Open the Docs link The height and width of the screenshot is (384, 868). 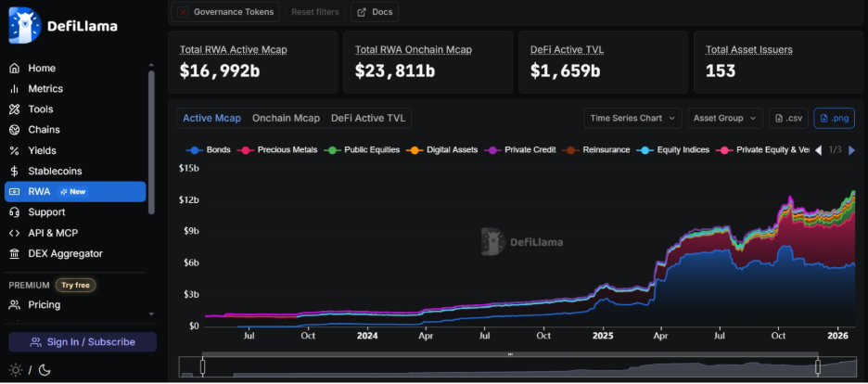(x=375, y=12)
